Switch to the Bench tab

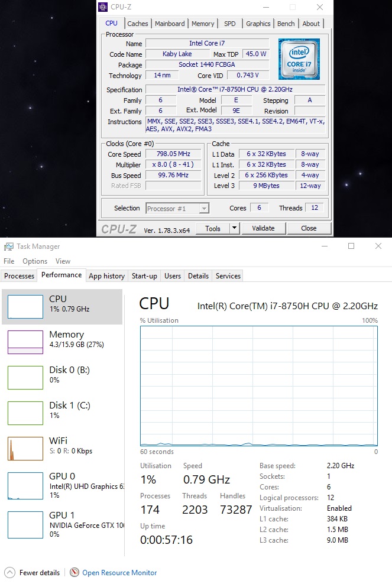point(286,24)
